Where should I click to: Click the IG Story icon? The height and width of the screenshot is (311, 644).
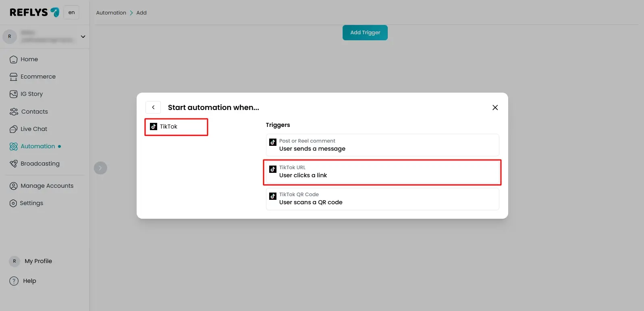click(x=13, y=94)
